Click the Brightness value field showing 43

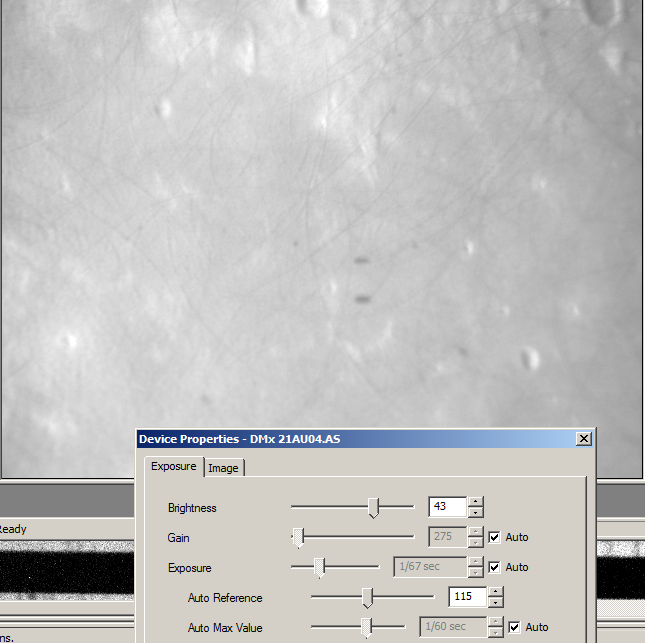click(x=446, y=508)
